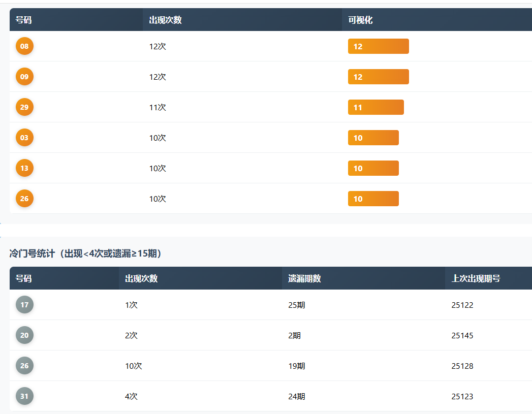Click the last issue number 25122
This screenshot has width=532, height=414.
[462, 305]
